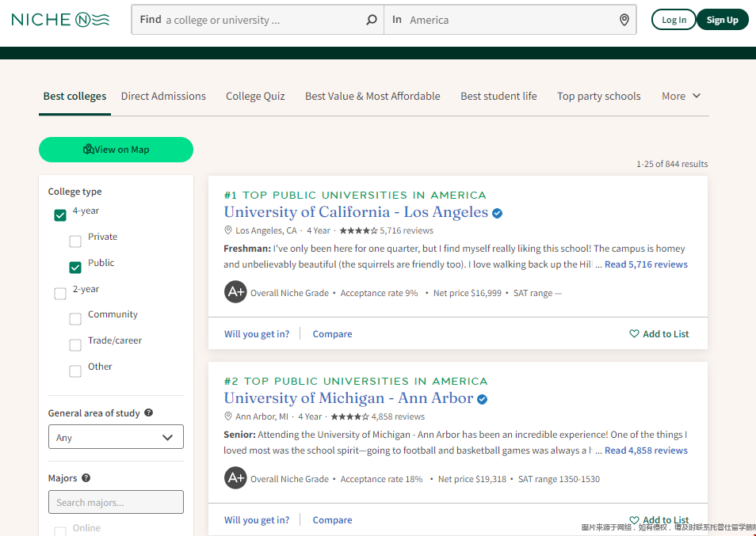Image resolution: width=756 pixels, height=536 pixels.
Task: Click the location pin icon in search bar
Action: click(624, 20)
